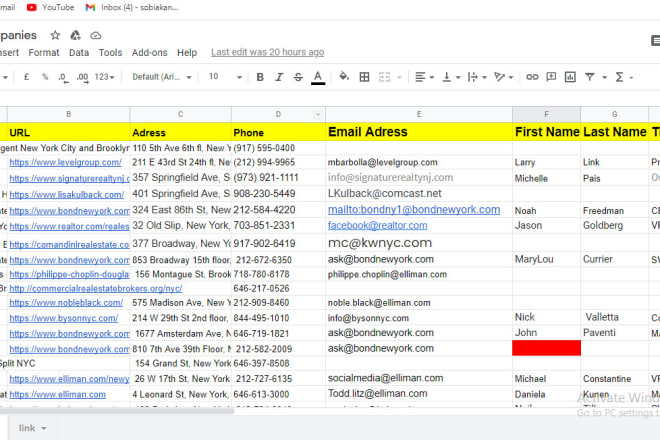
Task: Click the horizontal scrollbar
Action: pos(117,411)
